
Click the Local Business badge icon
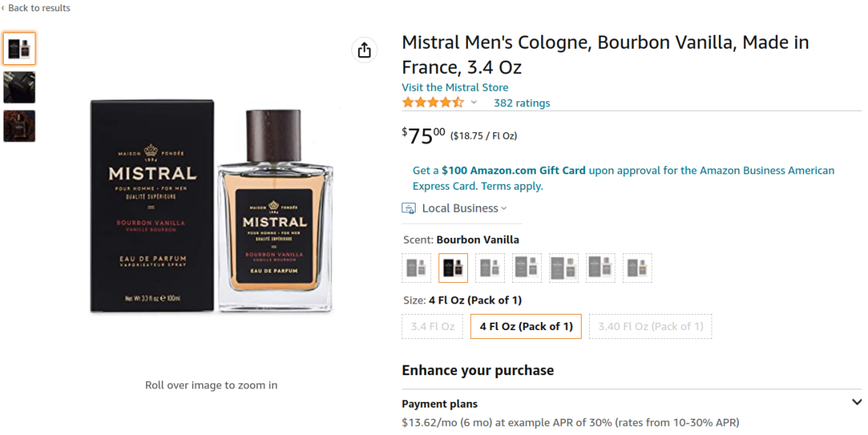pos(408,208)
